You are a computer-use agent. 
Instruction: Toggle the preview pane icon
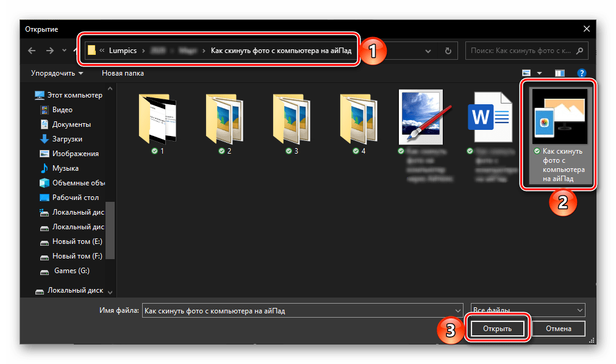pos(560,73)
